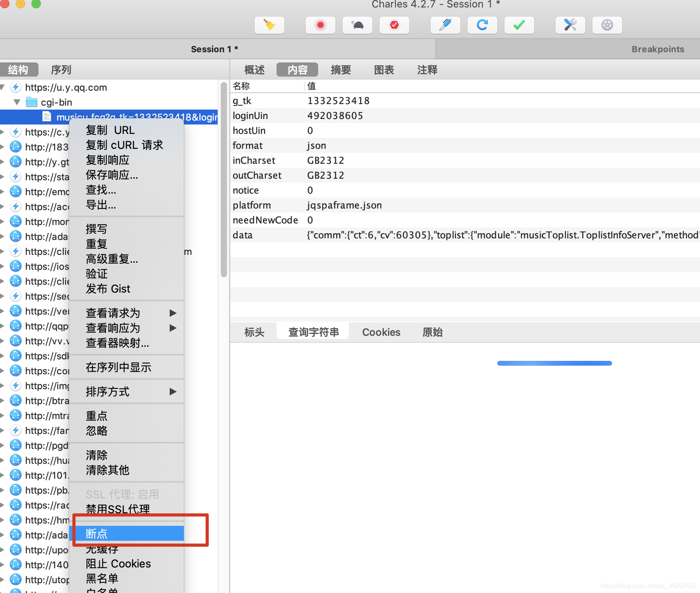Collapse the cgi-bin folder node
Viewport: 700px width, 593px height.
pyautogui.click(x=17, y=102)
